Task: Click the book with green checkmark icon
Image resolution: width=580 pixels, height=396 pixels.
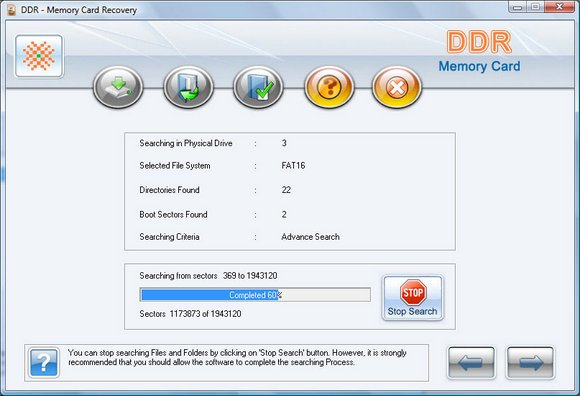Action: tap(258, 87)
